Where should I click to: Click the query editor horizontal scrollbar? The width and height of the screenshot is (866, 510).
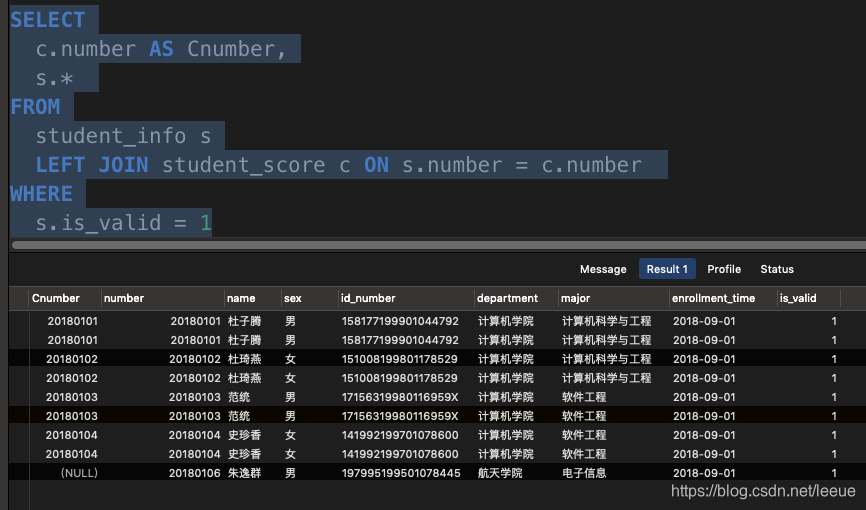(439, 245)
